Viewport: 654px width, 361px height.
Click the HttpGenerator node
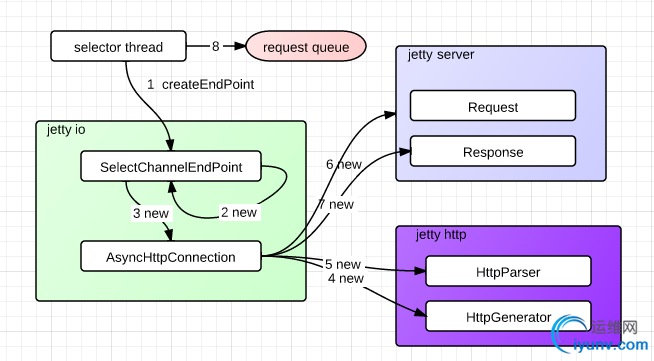click(508, 316)
